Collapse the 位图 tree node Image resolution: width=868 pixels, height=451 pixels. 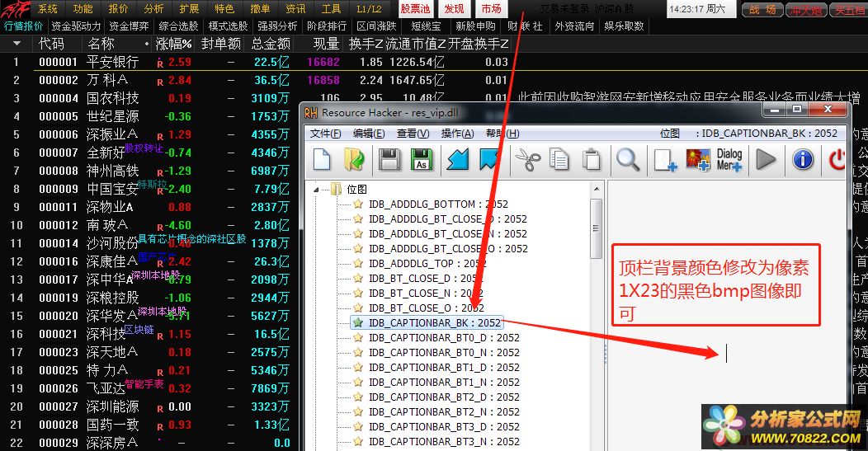(x=316, y=190)
